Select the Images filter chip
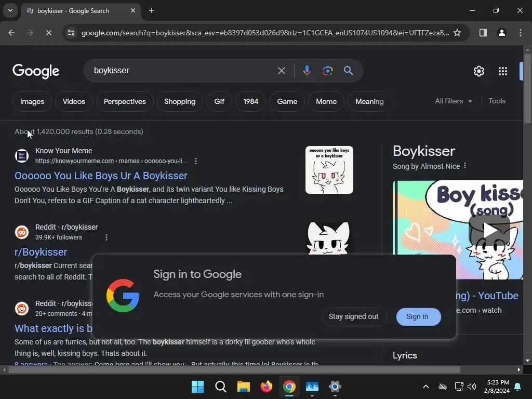Image resolution: width=532 pixels, height=399 pixels. [32, 101]
